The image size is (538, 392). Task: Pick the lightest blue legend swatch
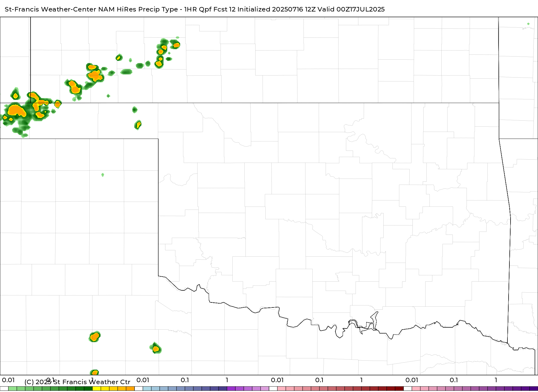click(x=147, y=389)
